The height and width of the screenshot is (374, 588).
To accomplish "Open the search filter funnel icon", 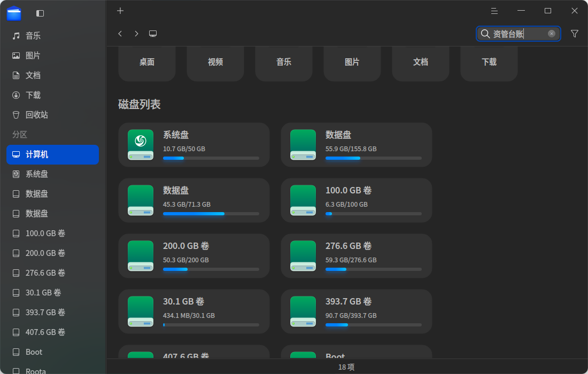I will tap(574, 34).
